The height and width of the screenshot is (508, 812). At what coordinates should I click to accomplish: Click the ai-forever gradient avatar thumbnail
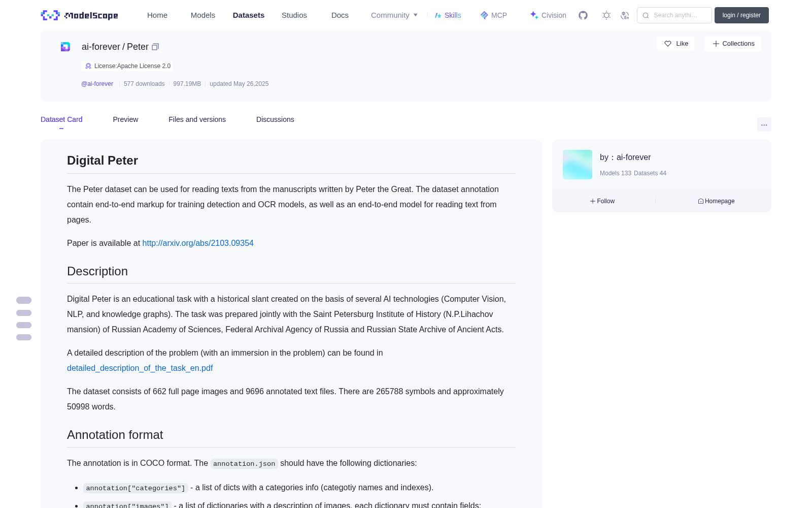tap(578, 165)
